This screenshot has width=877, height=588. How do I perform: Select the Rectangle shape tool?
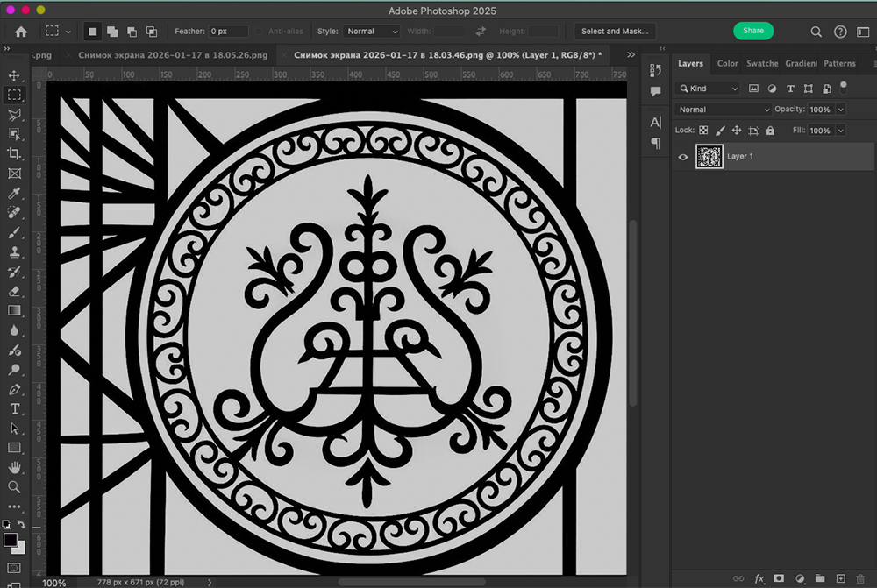14,448
